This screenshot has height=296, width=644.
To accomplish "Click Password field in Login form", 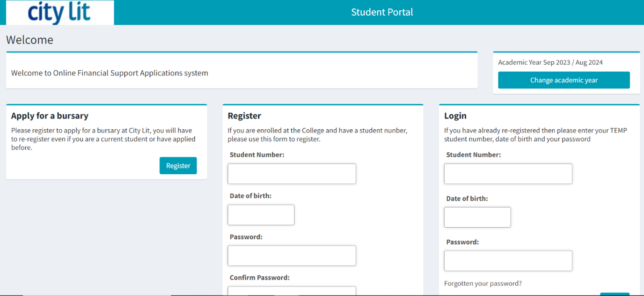I will [x=508, y=261].
